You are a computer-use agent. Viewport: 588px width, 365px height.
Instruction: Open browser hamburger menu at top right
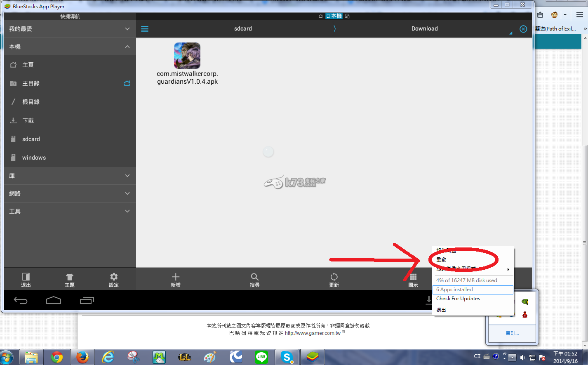click(579, 15)
